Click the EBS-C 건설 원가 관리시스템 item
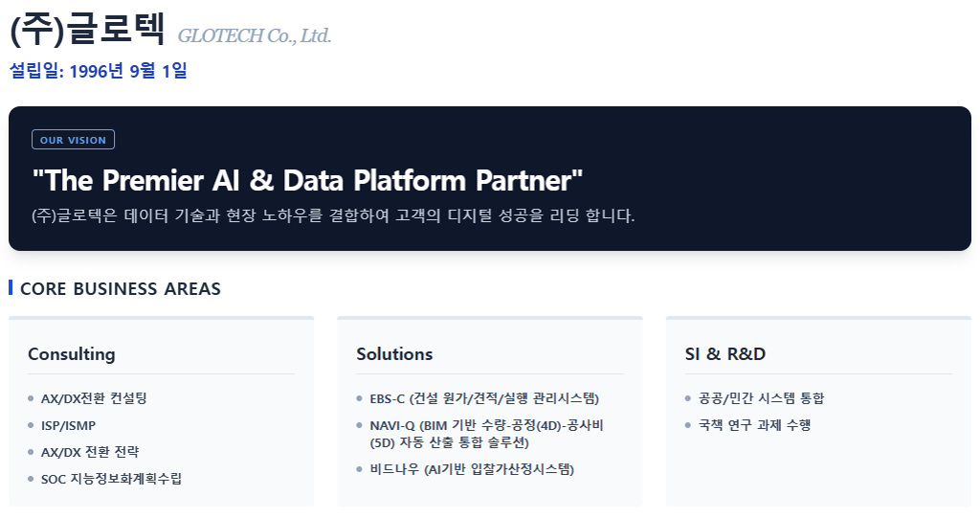This screenshot has width=980, height=519. pyautogui.click(x=483, y=398)
